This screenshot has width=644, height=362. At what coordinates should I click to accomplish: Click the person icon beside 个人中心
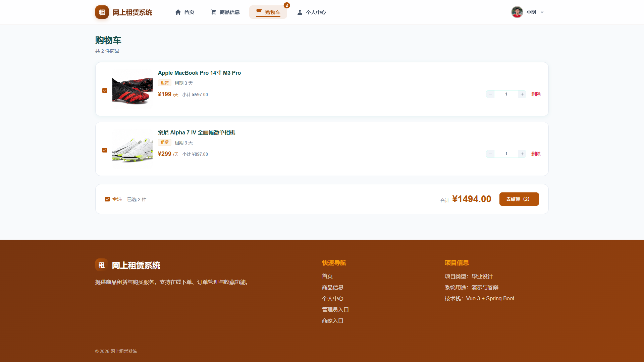(300, 12)
